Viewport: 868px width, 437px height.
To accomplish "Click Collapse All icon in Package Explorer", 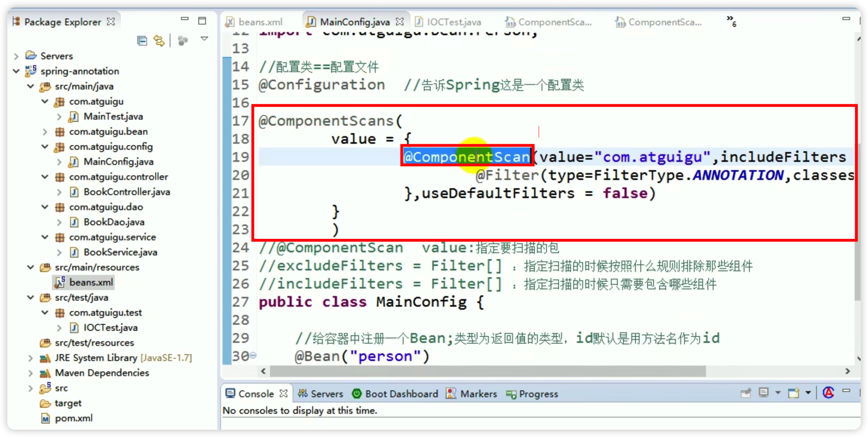I will coord(142,40).
